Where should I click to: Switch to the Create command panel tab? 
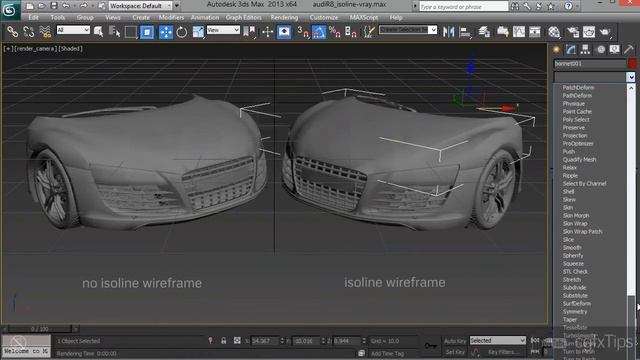pos(556,50)
